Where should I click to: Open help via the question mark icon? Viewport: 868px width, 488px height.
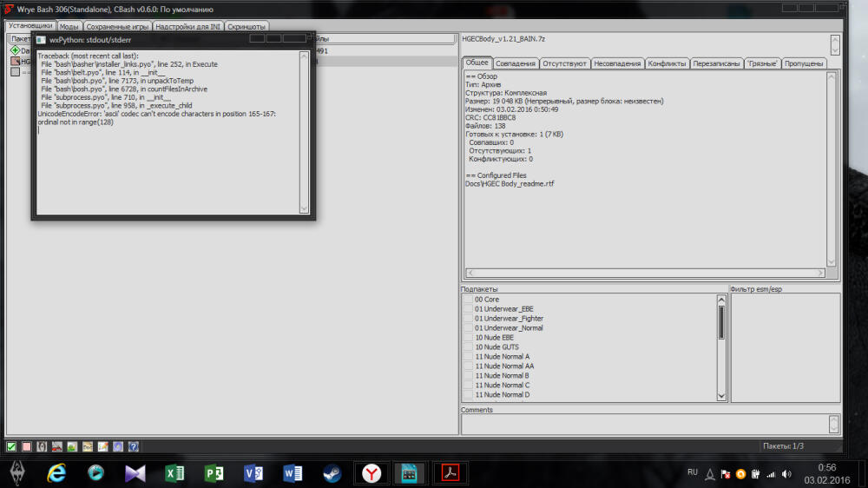click(x=134, y=446)
